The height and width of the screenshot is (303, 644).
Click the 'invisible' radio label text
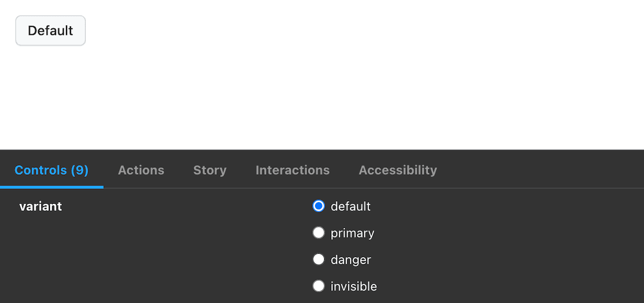point(354,287)
